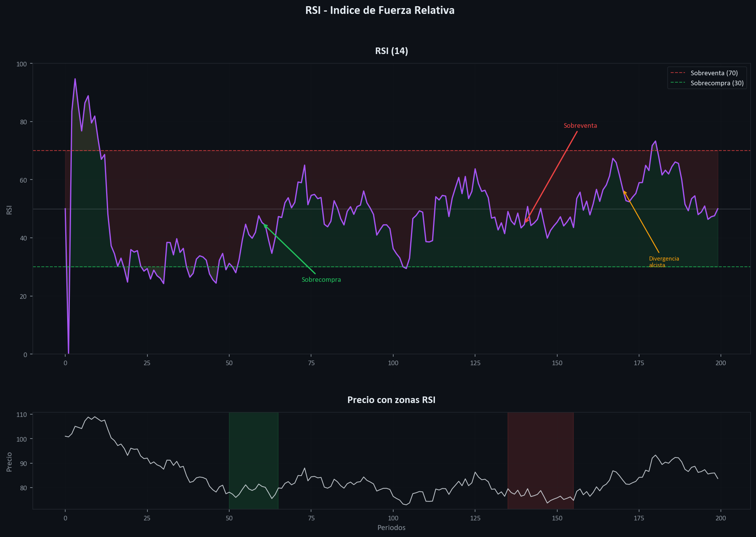Click the 110 tick on price y-axis
756x537 pixels.
(x=22, y=415)
